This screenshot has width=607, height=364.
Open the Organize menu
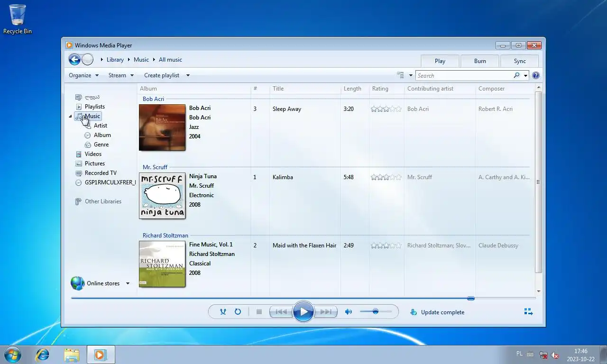[83, 75]
